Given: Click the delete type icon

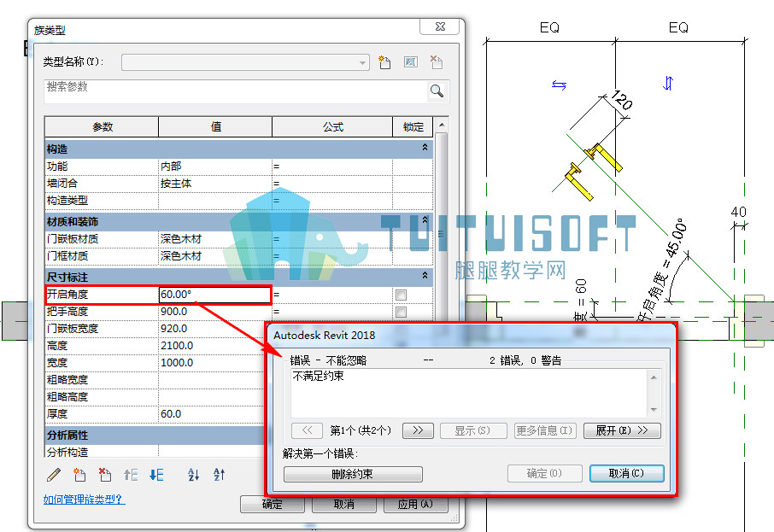Looking at the screenshot, I should [x=437, y=62].
